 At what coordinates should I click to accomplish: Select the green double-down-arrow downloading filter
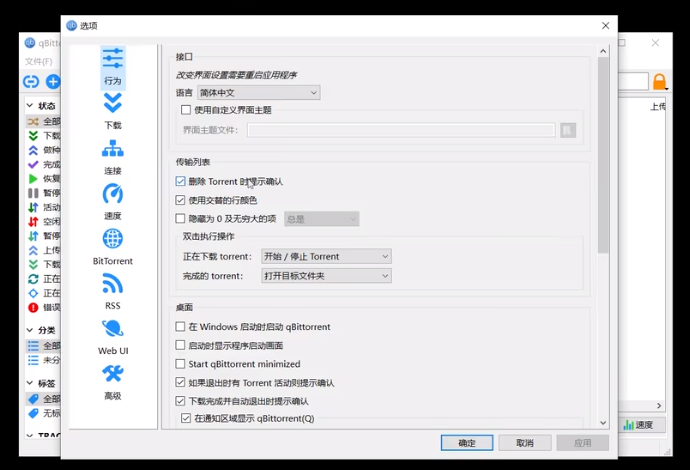[x=33, y=136]
